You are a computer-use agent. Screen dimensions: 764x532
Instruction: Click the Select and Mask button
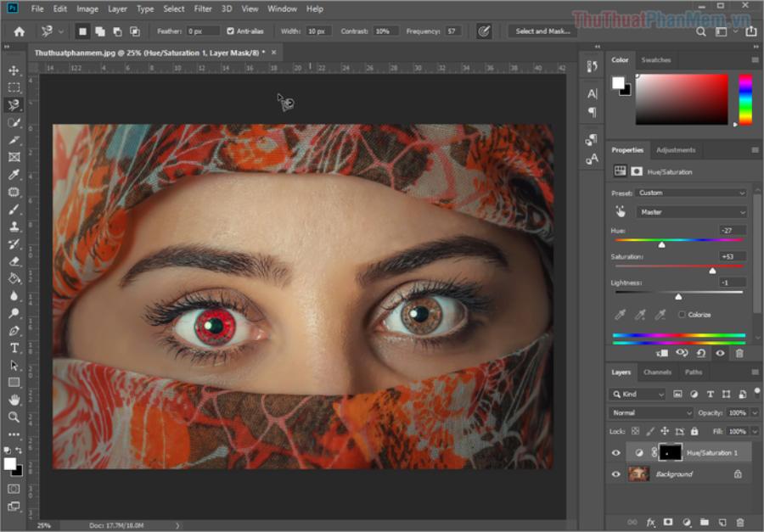click(543, 31)
